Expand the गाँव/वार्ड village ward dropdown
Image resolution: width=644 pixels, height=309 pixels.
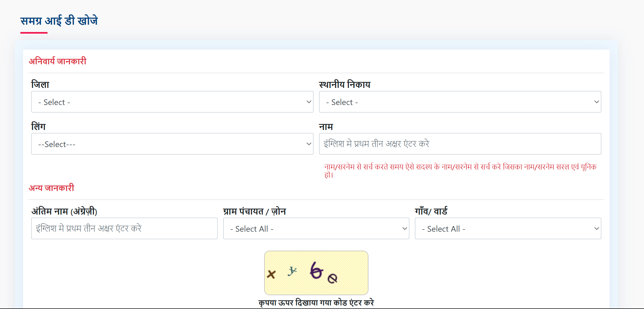[x=508, y=228]
